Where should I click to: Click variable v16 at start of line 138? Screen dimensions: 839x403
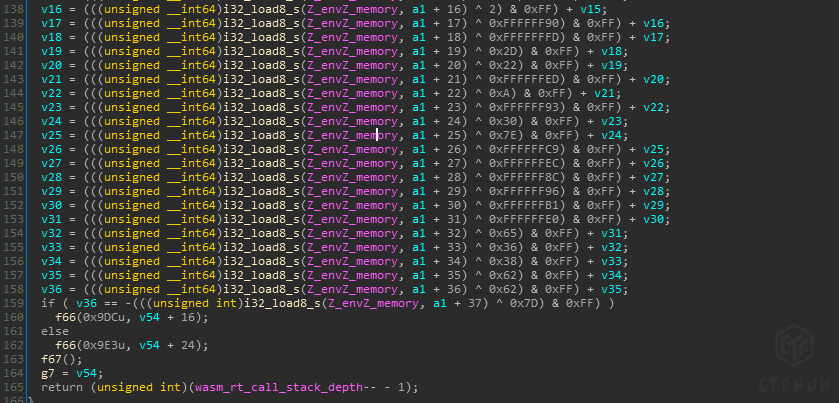51,9
